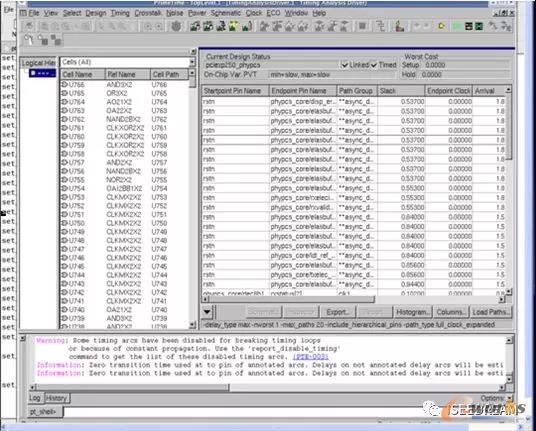Click the wrench icon on the second toolbar row
This screenshot has height=431, width=536.
(28, 40)
